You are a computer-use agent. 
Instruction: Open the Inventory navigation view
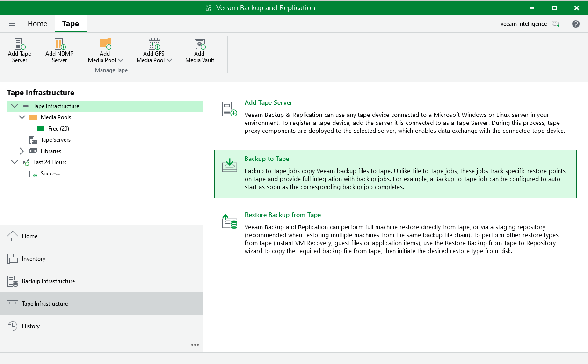click(102, 259)
